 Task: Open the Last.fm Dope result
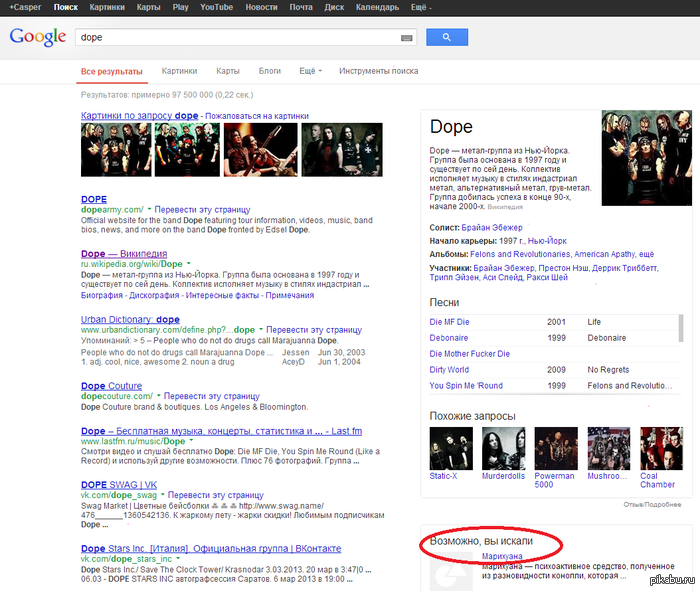coord(221,431)
